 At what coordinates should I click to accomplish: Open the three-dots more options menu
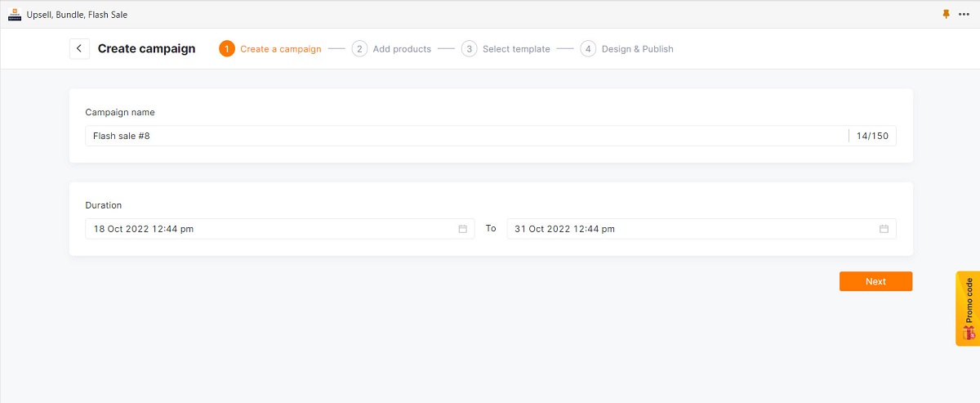click(964, 14)
